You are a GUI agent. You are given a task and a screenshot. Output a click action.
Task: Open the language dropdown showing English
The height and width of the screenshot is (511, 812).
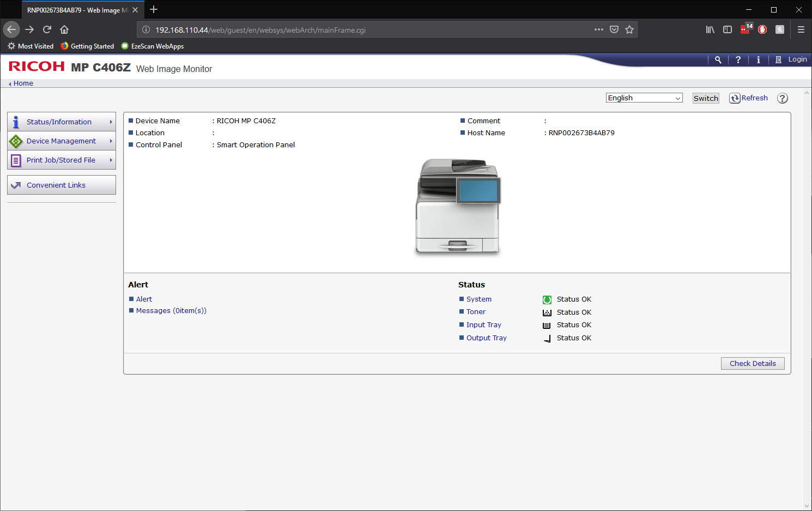644,98
